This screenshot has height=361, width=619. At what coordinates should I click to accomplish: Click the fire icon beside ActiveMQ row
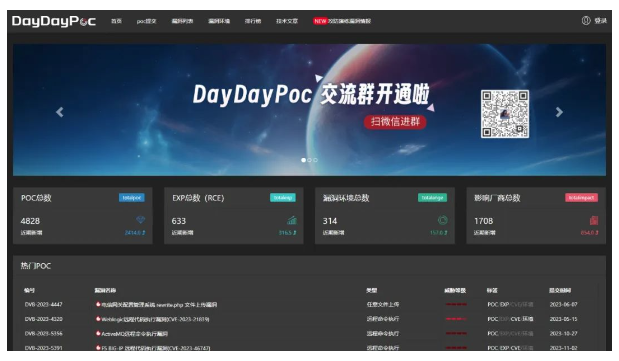98,333
